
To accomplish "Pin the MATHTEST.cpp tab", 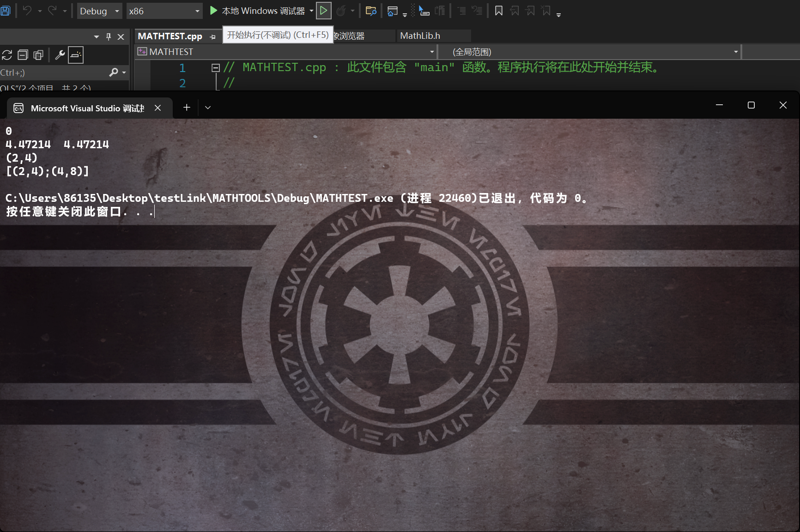I will coord(212,36).
